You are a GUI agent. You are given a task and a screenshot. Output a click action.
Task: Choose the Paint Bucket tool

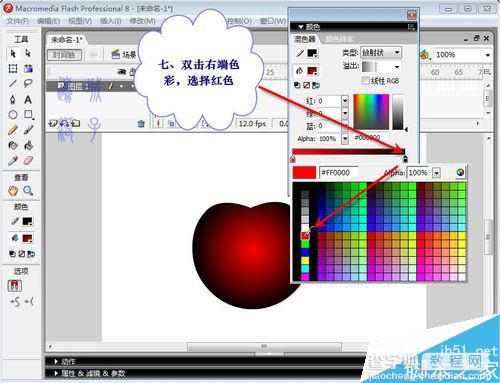[x=28, y=145]
